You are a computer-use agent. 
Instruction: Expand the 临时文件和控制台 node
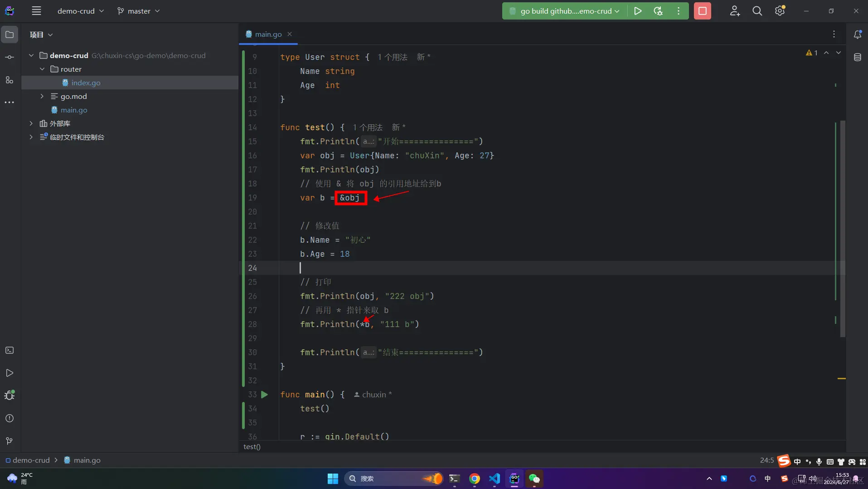pyautogui.click(x=31, y=137)
